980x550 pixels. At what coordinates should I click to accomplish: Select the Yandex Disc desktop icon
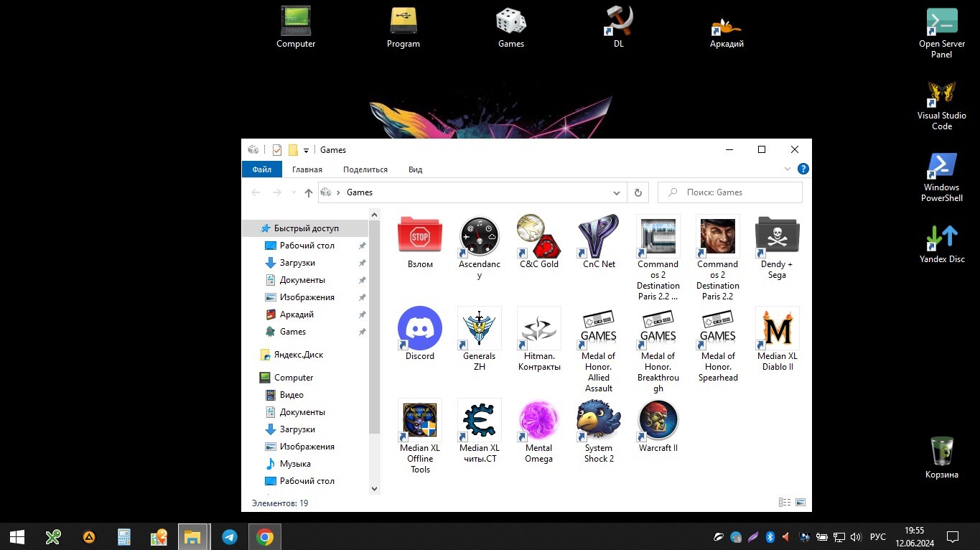(x=942, y=243)
